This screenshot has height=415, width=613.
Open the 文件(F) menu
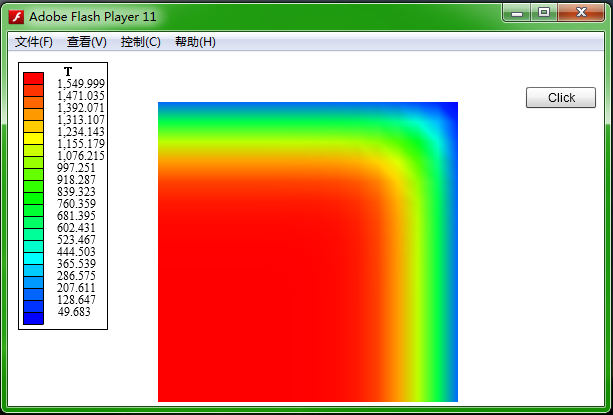(x=34, y=42)
